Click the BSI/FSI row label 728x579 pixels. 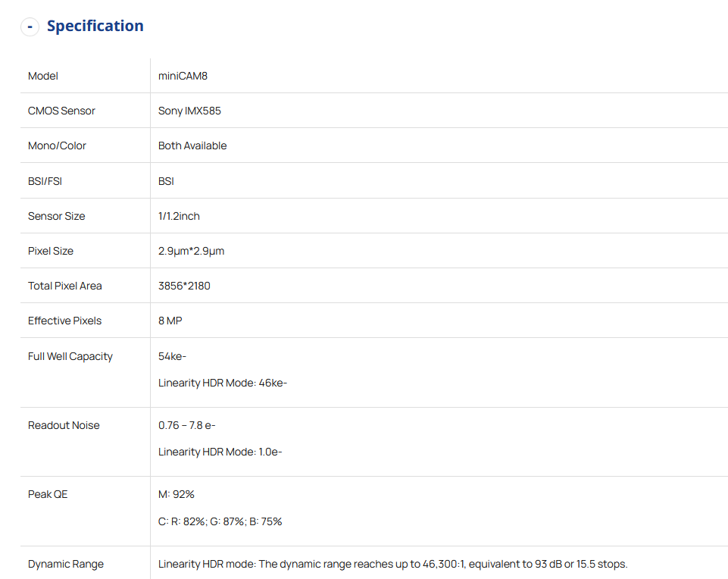click(45, 181)
